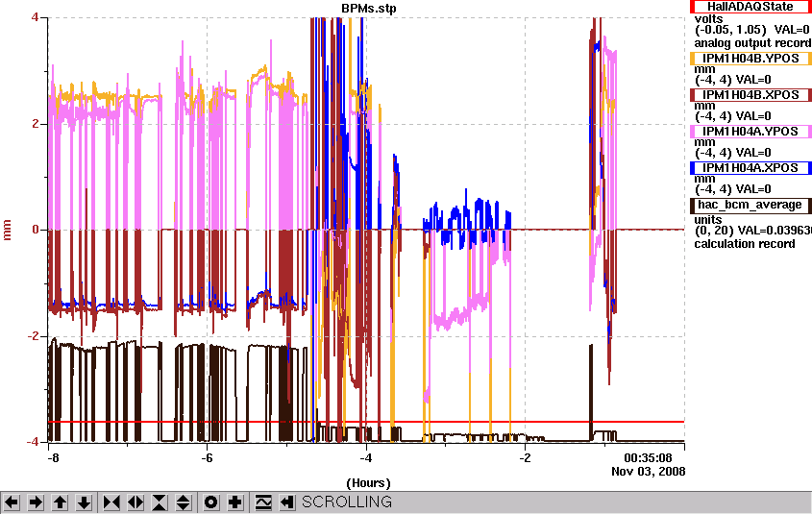Click the circle auto-scale toolbar icon
The width and height of the screenshot is (812, 514).
[211, 502]
